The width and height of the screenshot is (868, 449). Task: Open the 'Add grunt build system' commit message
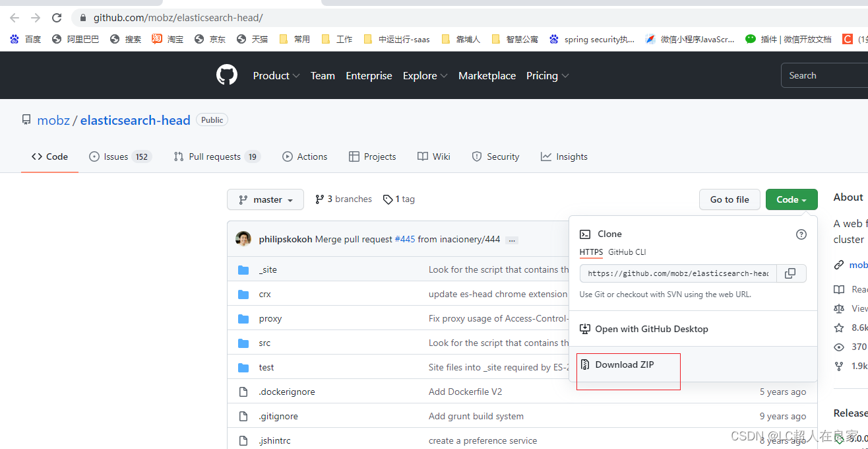click(476, 416)
